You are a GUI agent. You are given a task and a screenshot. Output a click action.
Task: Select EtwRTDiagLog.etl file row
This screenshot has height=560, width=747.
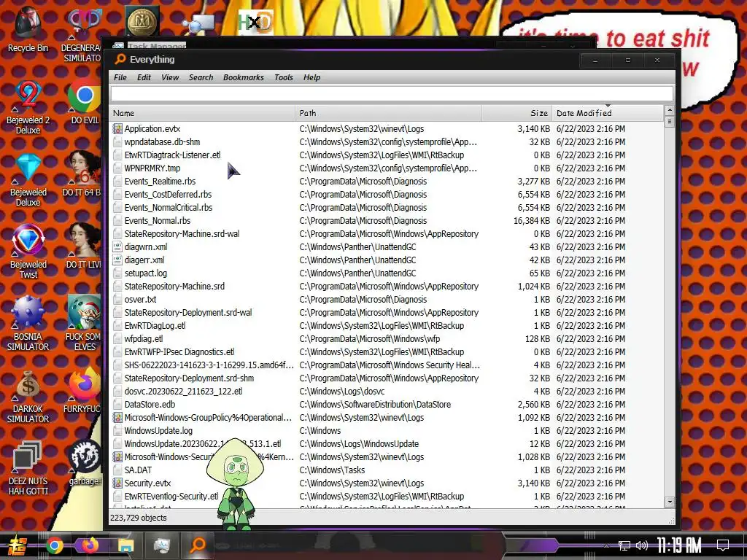(386, 326)
